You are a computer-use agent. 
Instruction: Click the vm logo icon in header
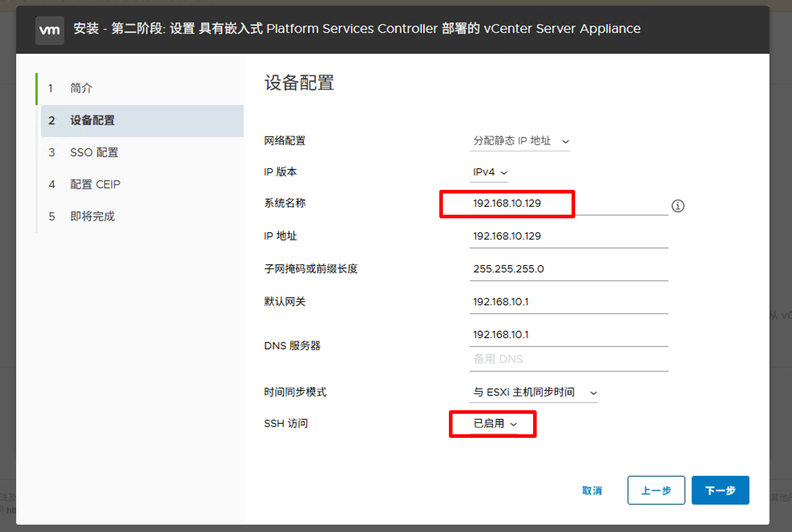coord(50,30)
